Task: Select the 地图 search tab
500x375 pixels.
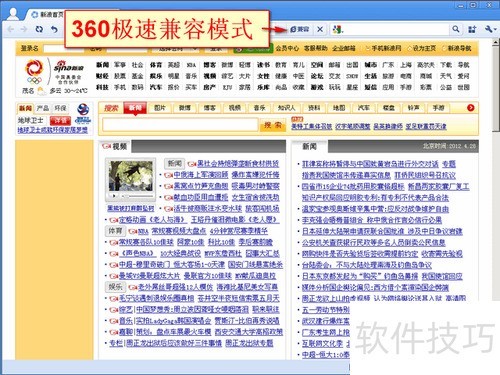Action: 339,108
